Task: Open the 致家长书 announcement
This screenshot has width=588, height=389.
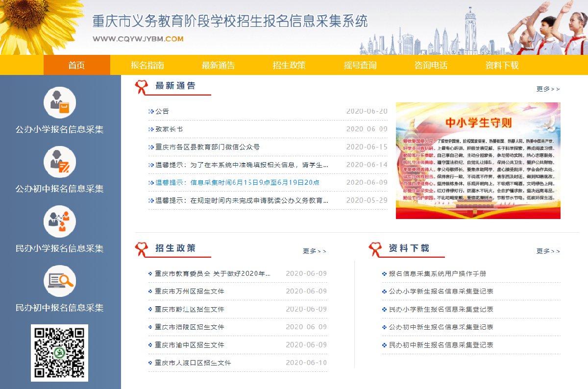Action: [169, 129]
